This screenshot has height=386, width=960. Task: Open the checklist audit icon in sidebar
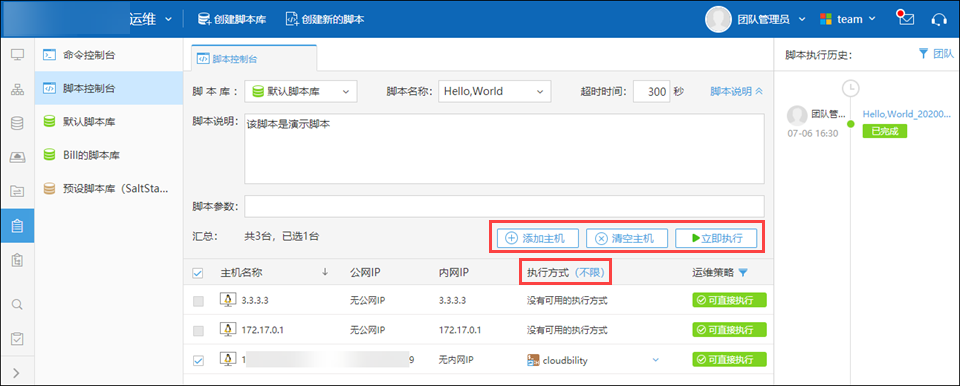pyautogui.click(x=17, y=338)
